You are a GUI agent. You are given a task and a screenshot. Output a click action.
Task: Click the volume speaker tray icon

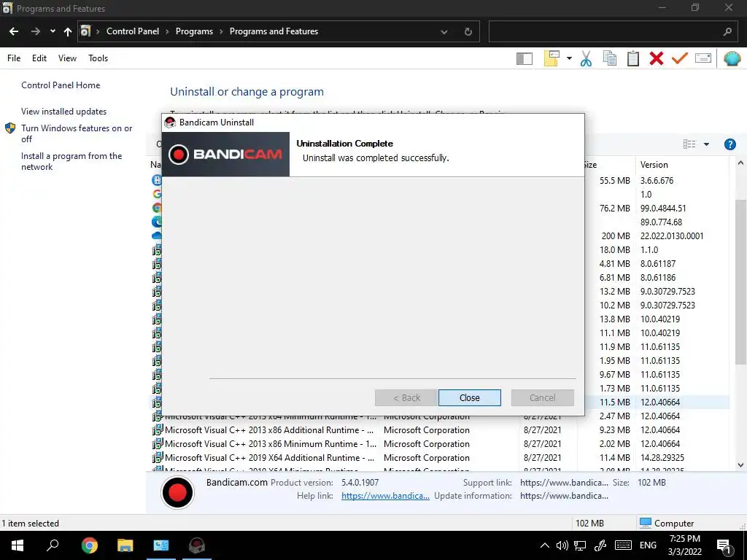pyautogui.click(x=562, y=545)
